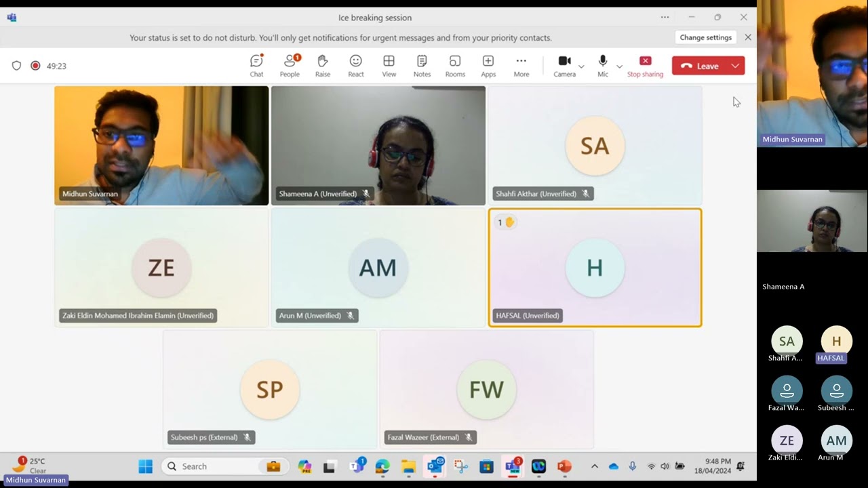Click the Teams logo in title bar
The width and height of the screenshot is (868, 488).
12,18
